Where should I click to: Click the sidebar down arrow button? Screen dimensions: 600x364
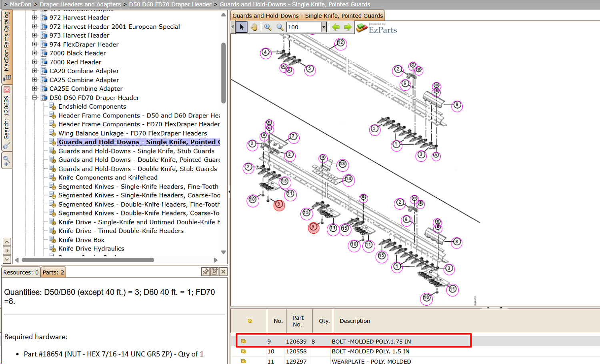(7, 259)
